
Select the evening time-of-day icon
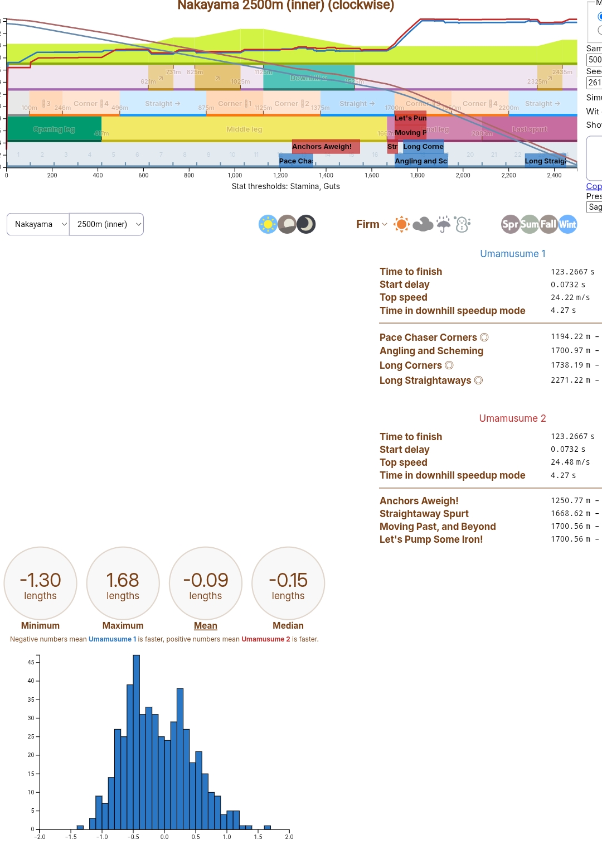[287, 224]
